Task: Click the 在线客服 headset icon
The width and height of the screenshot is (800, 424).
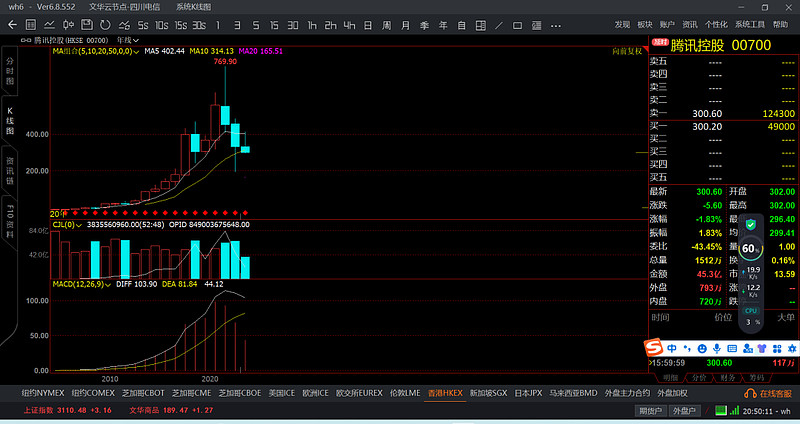Action: click(750, 393)
